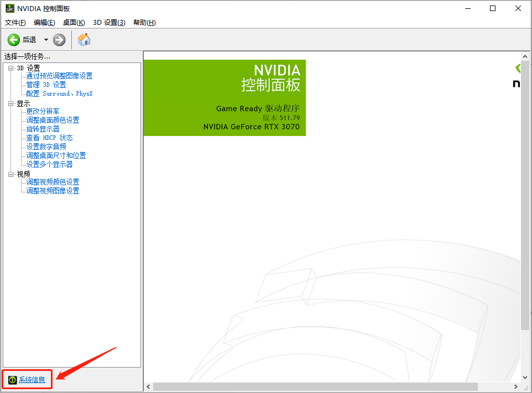Select 更改分辨率 in task tree
This screenshot has height=393, width=532.
point(43,111)
